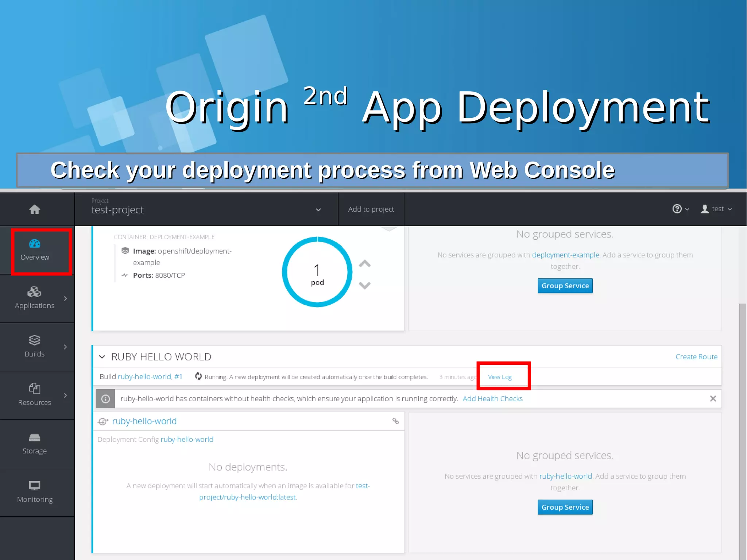This screenshot has height=560, width=747.
Task: Open Deployment Config ruby-hello-world link
Action: (187, 440)
